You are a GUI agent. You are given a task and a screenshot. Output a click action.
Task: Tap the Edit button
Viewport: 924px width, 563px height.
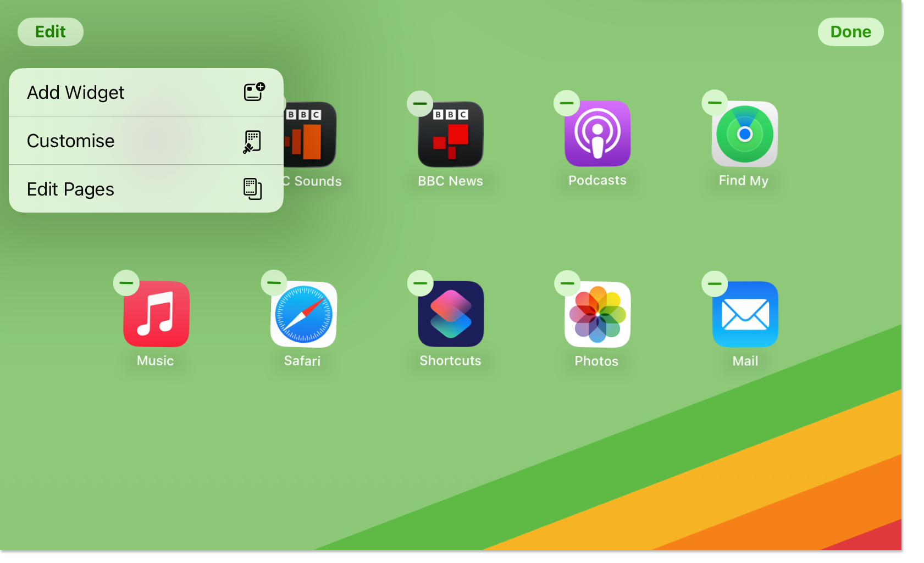[x=50, y=31]
